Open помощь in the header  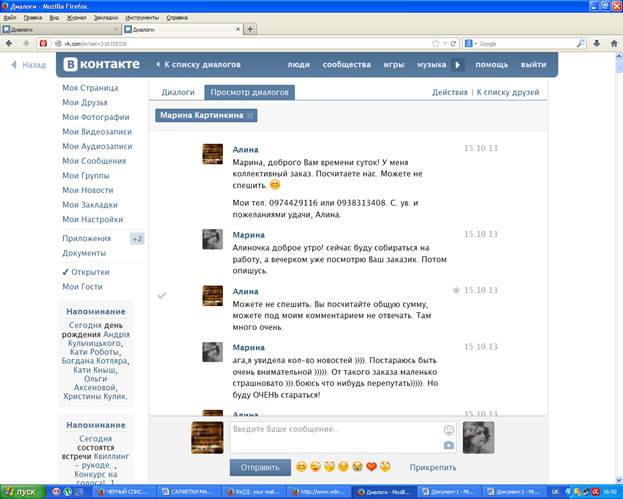pos(491,64)
